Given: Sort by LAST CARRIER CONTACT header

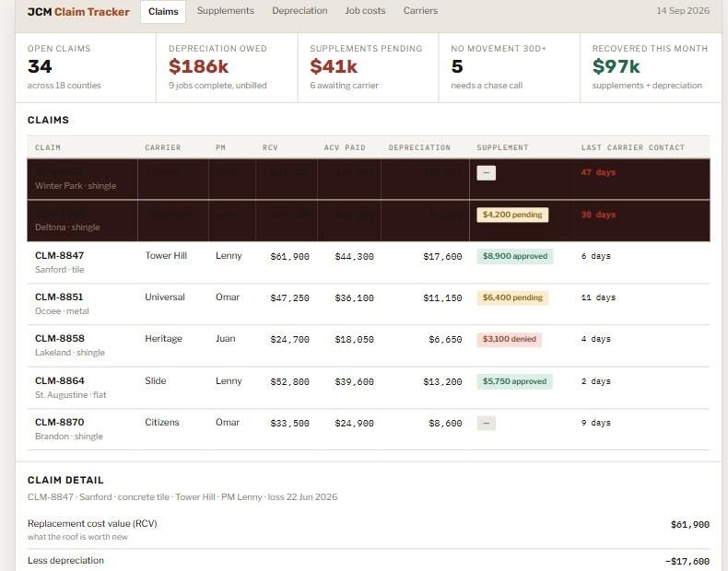Looking at the screenshot, I should [633, 147].
